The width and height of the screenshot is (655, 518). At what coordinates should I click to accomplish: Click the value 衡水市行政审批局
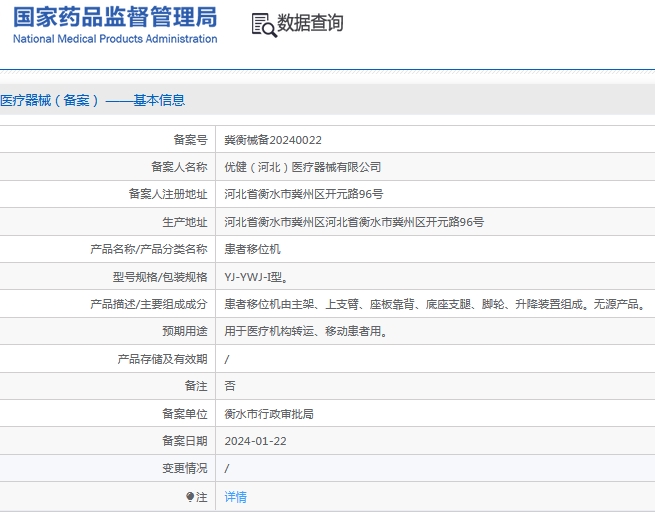(269, 414)
